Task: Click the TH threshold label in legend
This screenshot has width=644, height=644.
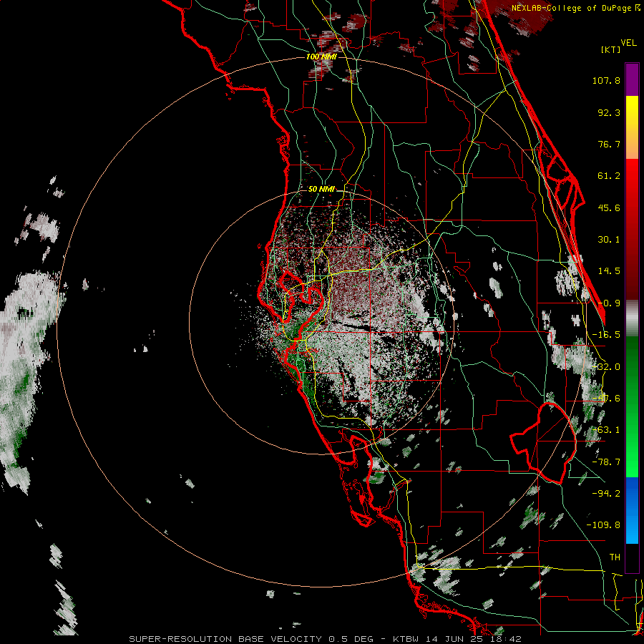Action: tap(615, 557)
